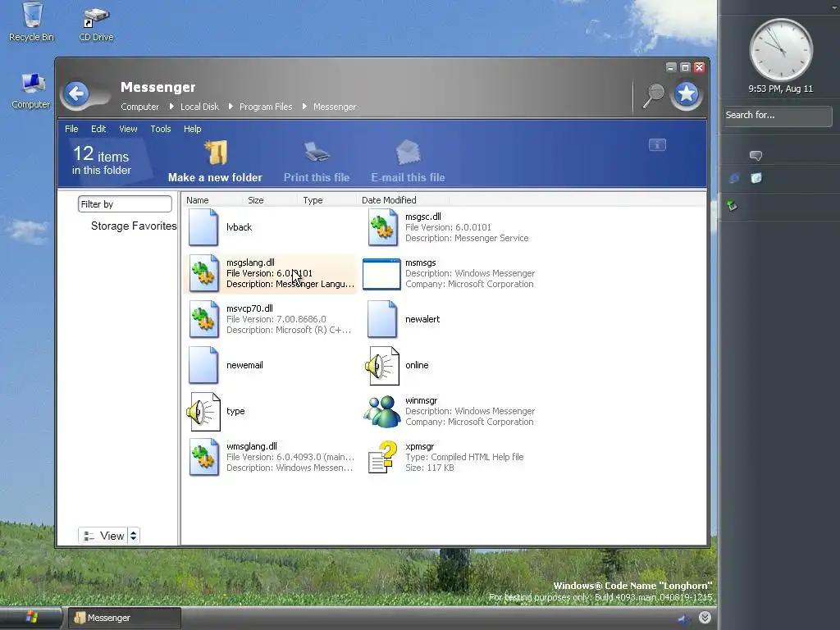Open the File menu

click(x=71, y=129)
